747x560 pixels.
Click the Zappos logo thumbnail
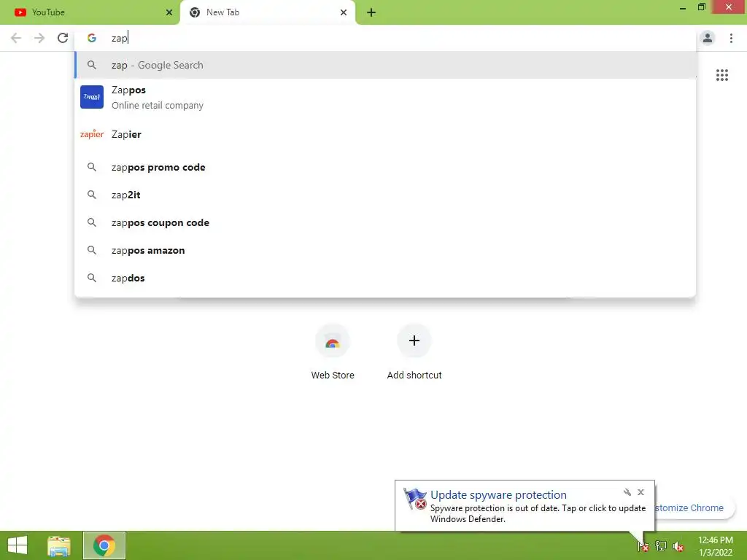(91, 97)
